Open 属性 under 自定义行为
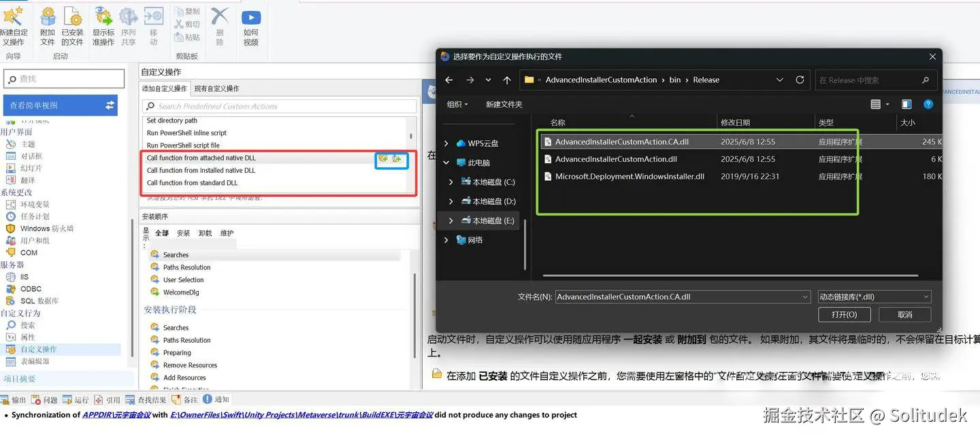Image resolution: width=980 pixels, height=438 pixels. tap(27, 337)
